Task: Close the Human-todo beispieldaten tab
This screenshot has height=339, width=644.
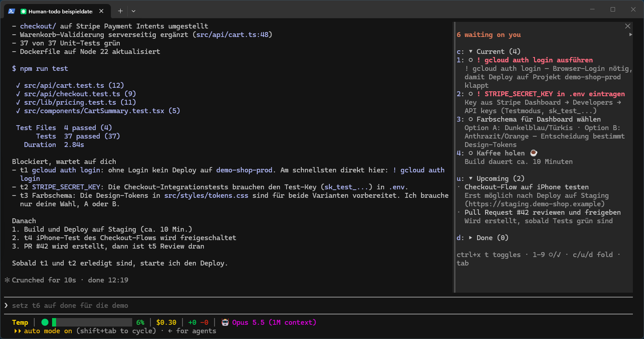Action: coord(102,11)
